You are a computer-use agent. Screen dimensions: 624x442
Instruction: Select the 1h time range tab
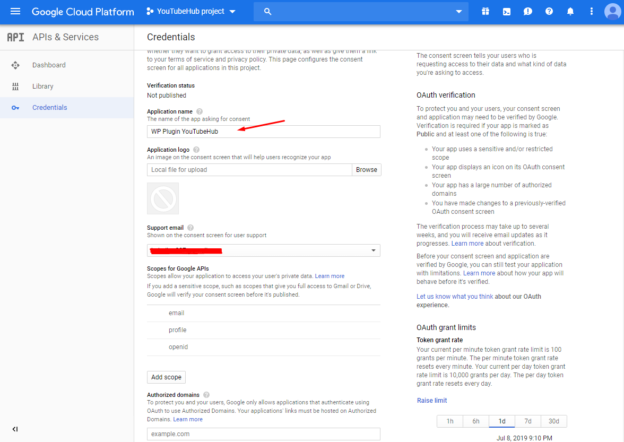(x=450, y=420)
